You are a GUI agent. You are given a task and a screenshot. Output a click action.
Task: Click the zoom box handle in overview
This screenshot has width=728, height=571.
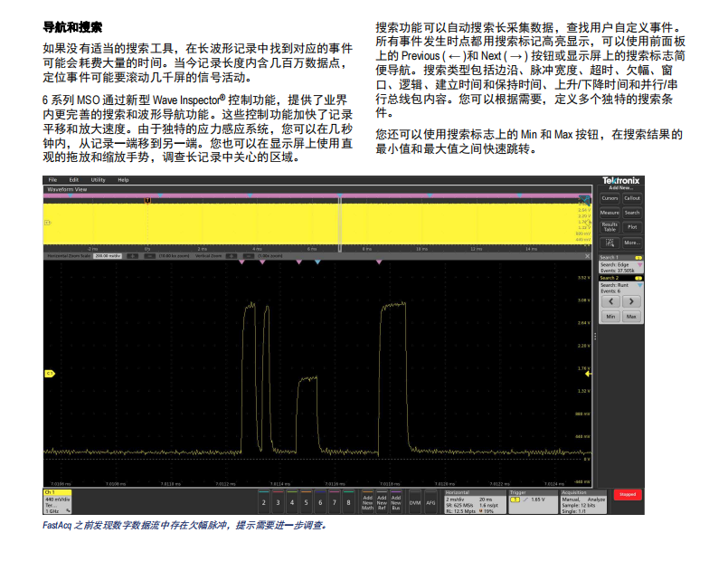point(340,223)
